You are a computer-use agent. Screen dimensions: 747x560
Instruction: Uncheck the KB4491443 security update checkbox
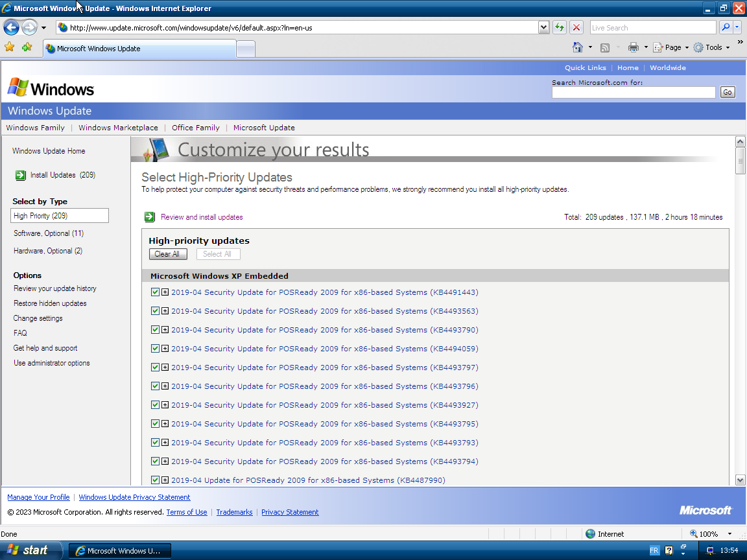pyautogui.click(x=156, y=292)
